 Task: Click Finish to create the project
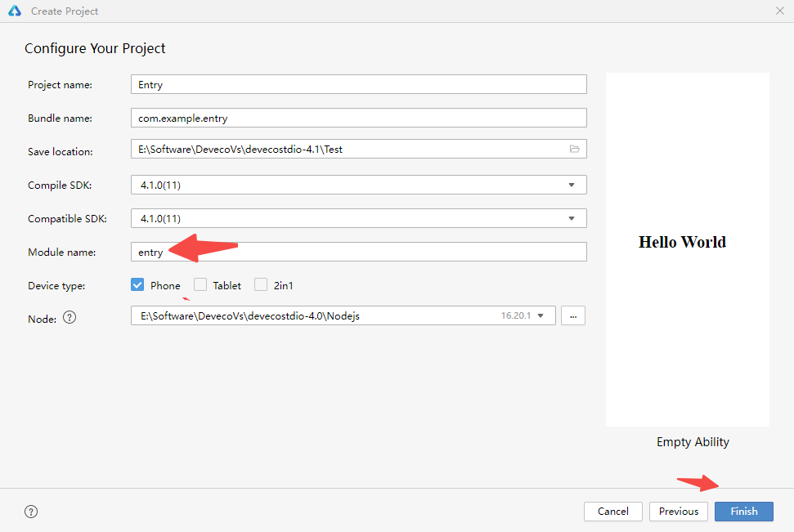[x=743, y=512]
